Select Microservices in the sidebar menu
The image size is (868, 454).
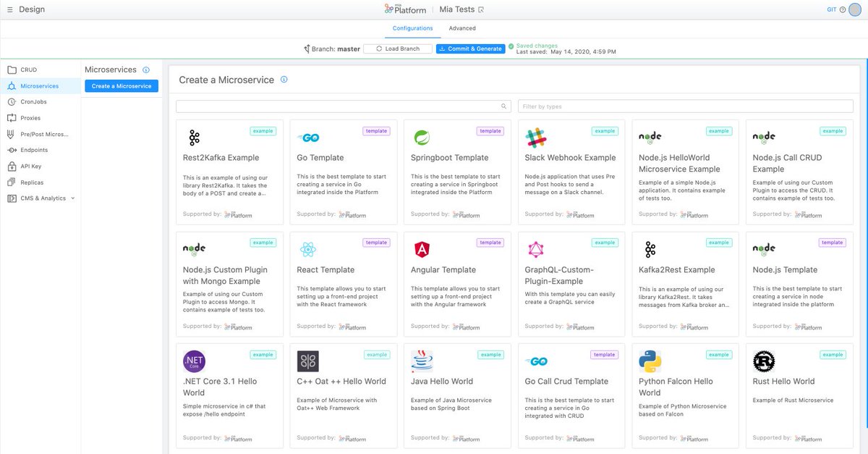[40, 86]
